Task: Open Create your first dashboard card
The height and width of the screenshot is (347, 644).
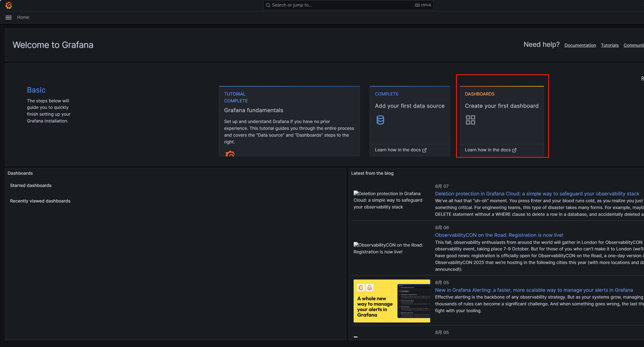Action: [502, 121]
